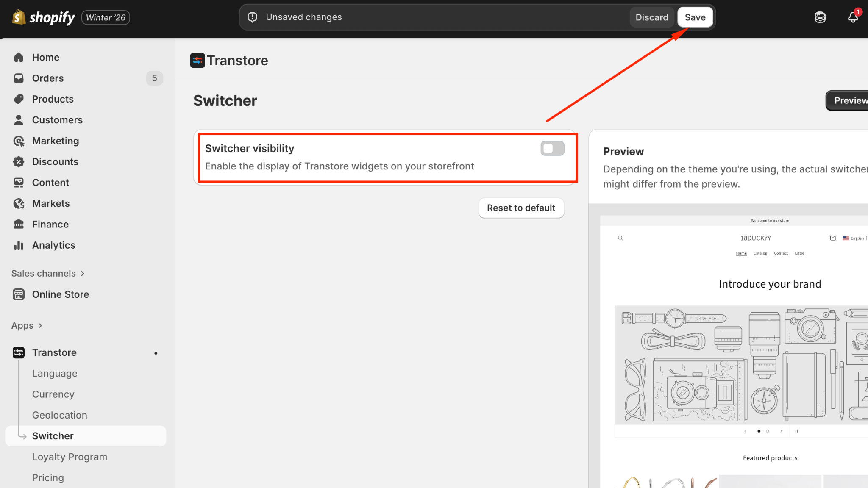The image size is (868, 488).
Task: Click the Orders inbox icon
Action: [19, 78]
